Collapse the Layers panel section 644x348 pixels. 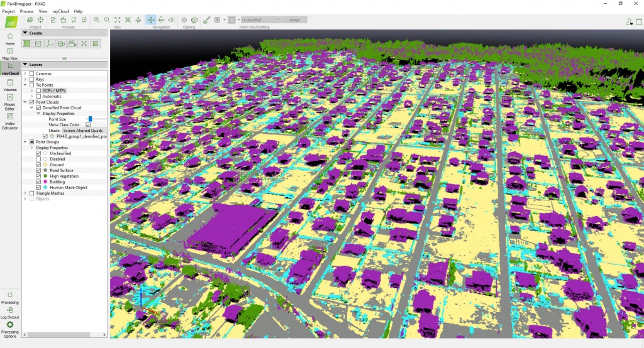pos(25,64)
